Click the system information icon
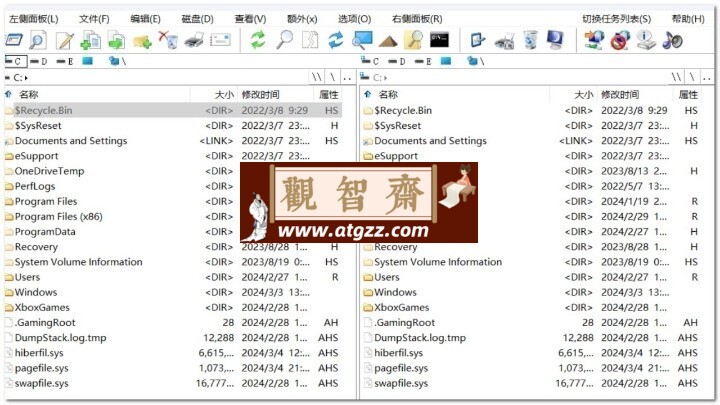Screen dimensions: 720x405 pyautogui.click(x=646, y=40)
